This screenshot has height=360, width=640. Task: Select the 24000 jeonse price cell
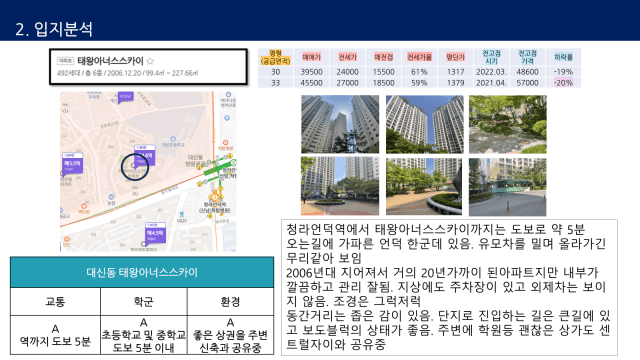pos(347,72)
